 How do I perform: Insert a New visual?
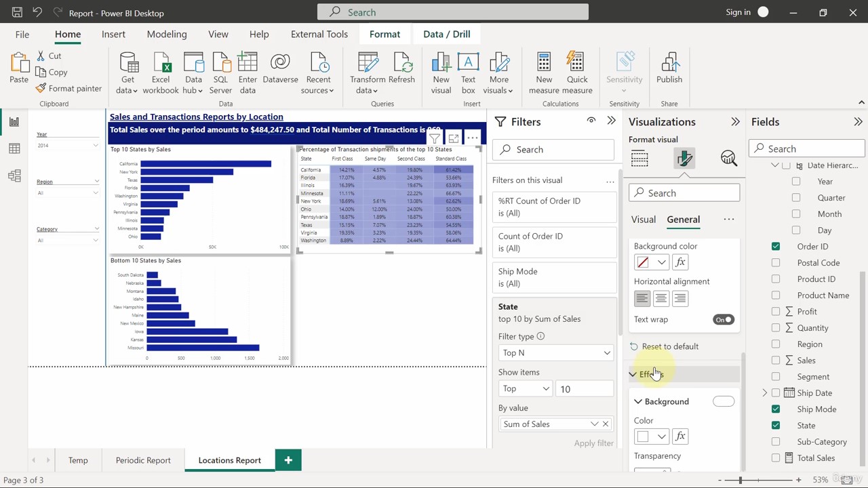[441, 73]
